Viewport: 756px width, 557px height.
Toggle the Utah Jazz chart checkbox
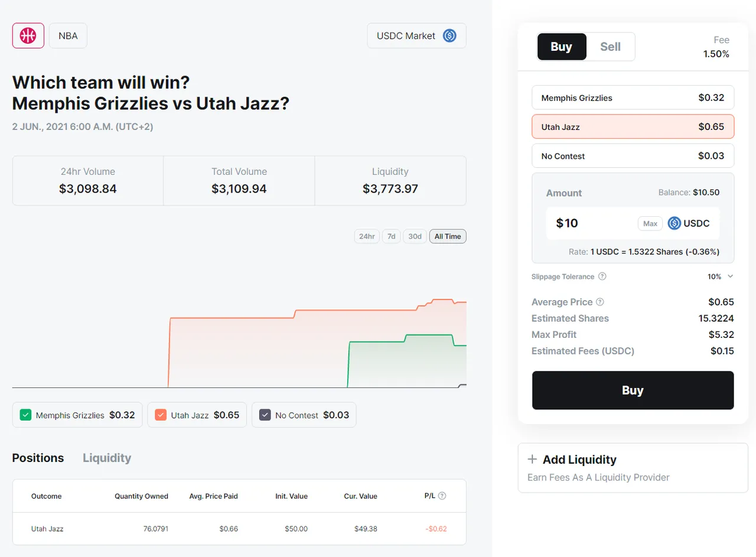click(161, 415)
